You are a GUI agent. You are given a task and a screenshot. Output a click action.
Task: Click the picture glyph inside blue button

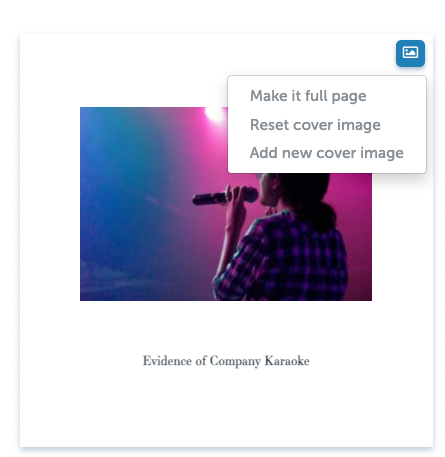click(410, 53)
